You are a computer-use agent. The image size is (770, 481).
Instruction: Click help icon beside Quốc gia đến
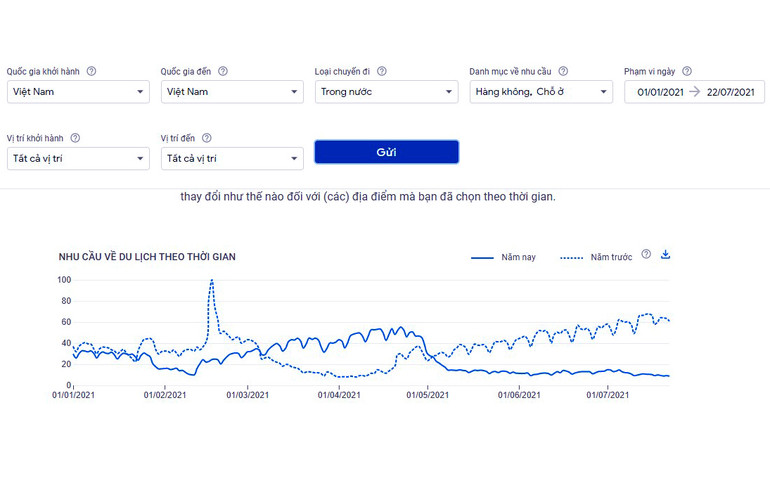[x=223, y=71]
